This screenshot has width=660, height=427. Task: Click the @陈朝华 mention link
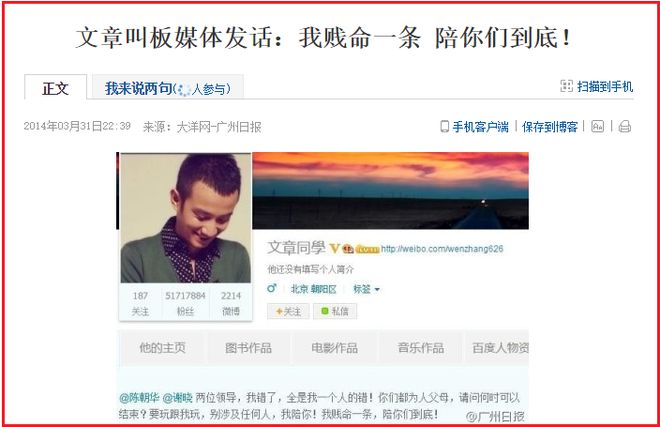[x=139, y=398]
